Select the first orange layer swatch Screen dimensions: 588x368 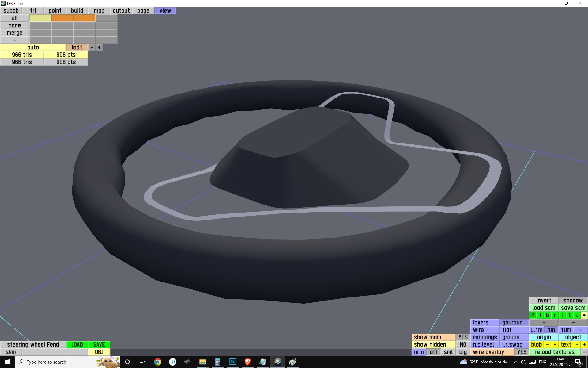[x=62, y=18]
